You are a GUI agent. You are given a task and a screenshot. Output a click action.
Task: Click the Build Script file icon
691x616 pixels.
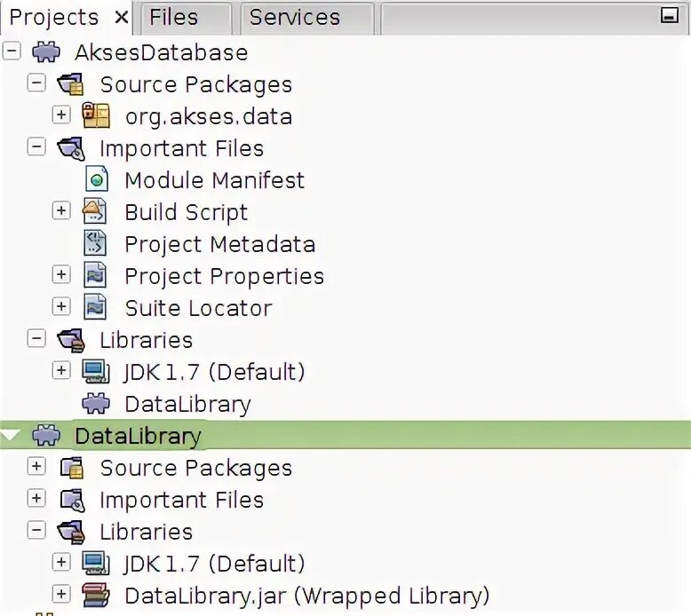click(95, 211)
